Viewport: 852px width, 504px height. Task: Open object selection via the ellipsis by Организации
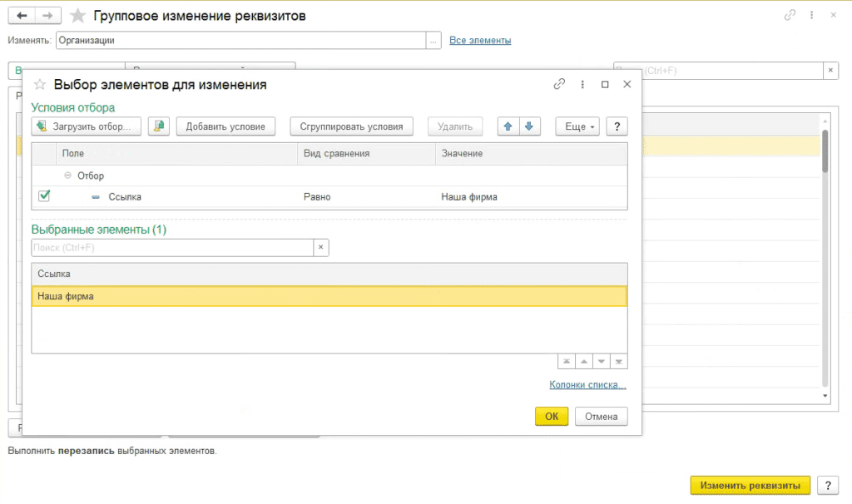pyautogui.click(x=433, y=40)
